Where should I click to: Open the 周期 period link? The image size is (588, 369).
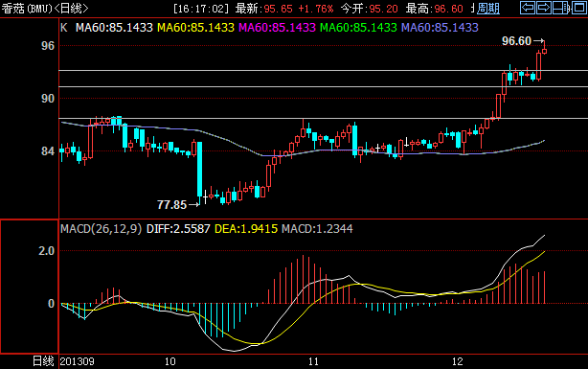pyautogui.click(x=488, y=9)
